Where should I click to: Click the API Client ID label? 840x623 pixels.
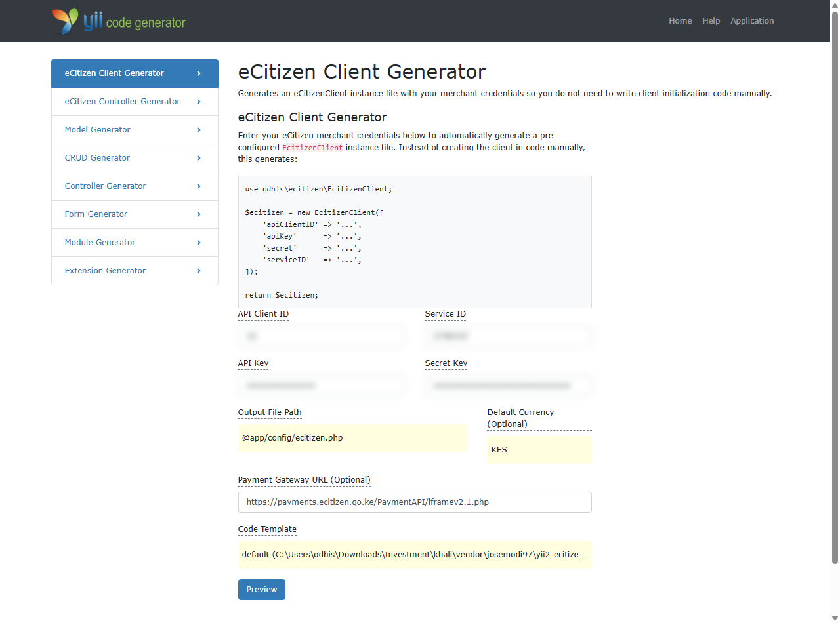[263, 314]
